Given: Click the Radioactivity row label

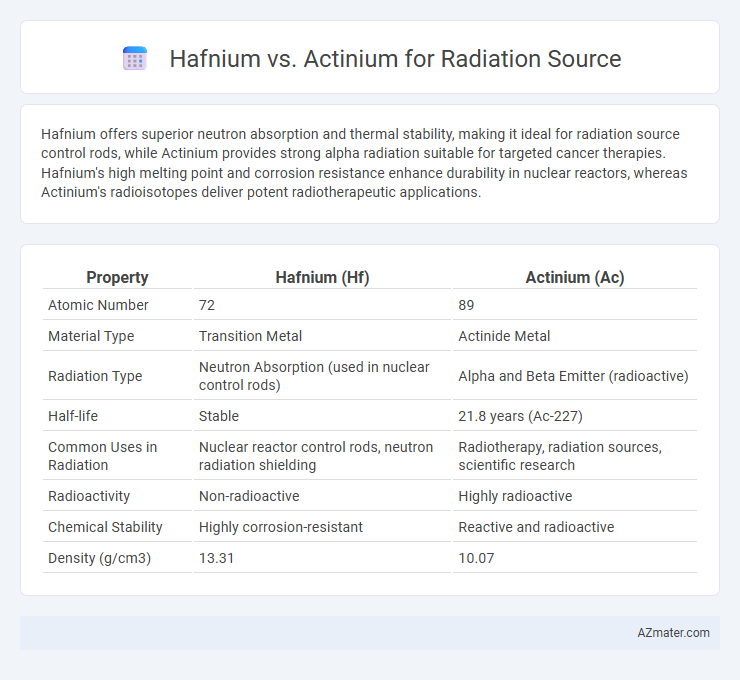Looking at the screenshot, I should pos(89,496).
